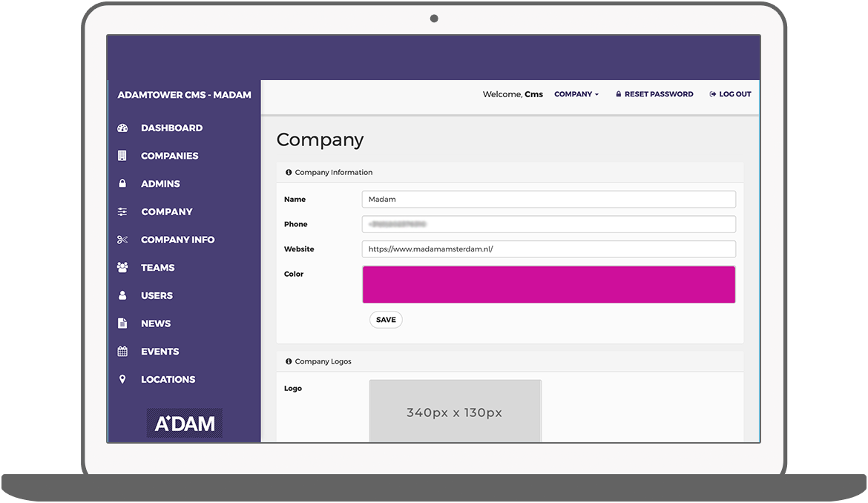Open the magenta Color picker swatch
Viewport: 868px width, 503px height.
coord(548,284)
